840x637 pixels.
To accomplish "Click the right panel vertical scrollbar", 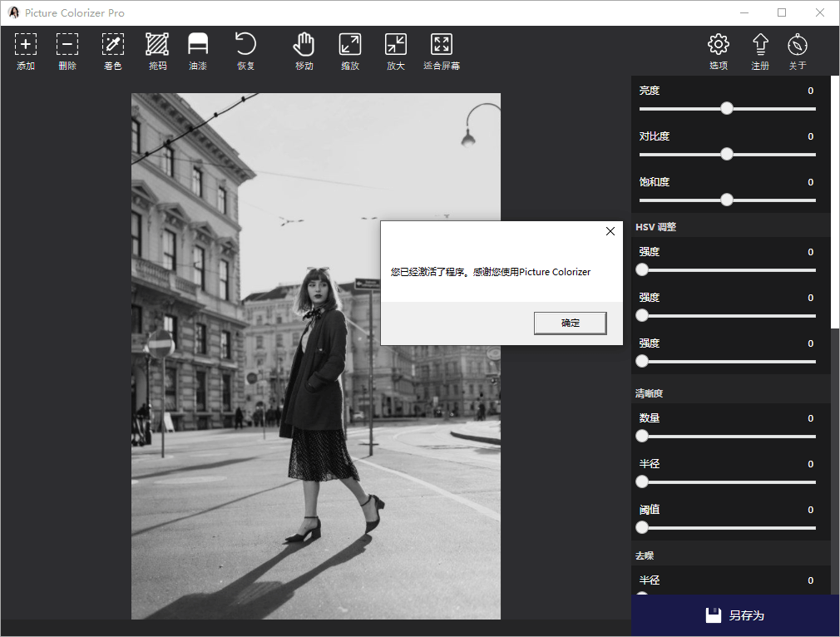I will [834, 202].
